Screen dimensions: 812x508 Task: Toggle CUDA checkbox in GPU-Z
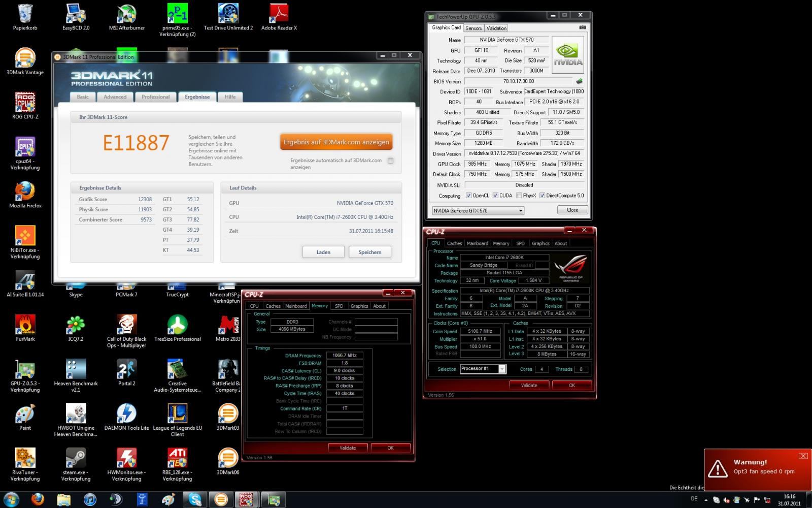pyautogui.click(x=495, y=196)
